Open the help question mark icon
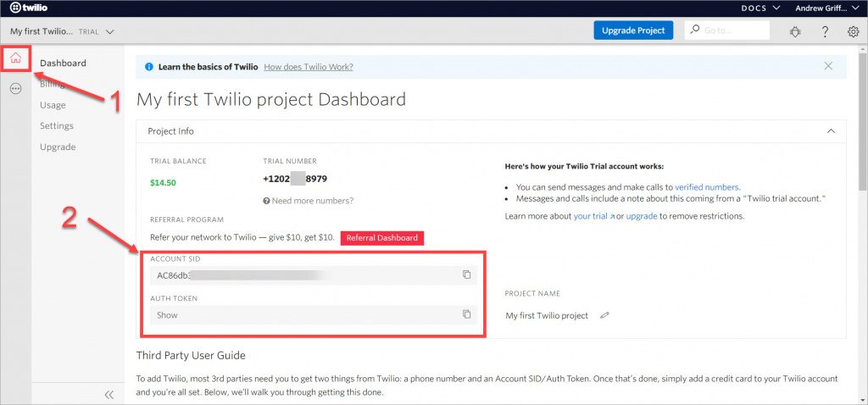This screenshot has width=868, height=405. point(825,32)
